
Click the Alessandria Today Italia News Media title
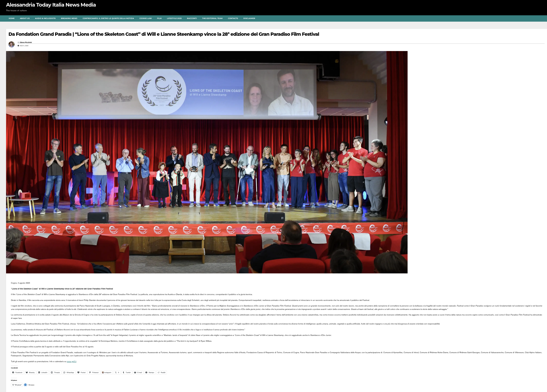51,5
